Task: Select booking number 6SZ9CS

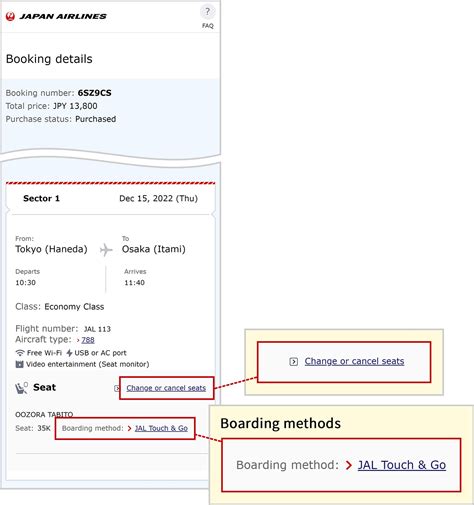Action: [x=94, y=93]
